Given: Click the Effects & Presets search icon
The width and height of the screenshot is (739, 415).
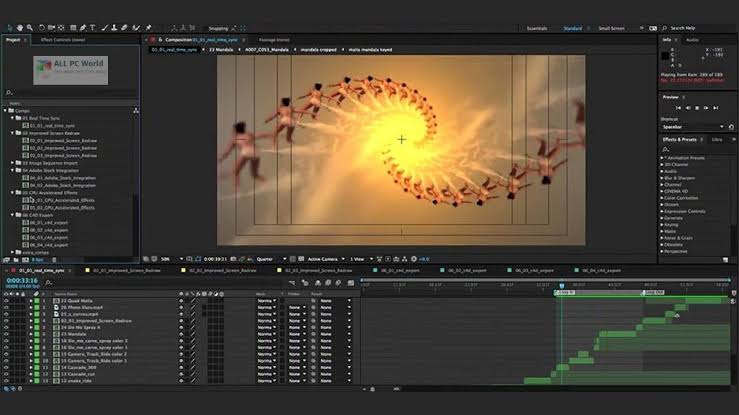Looking at the screenshot, I should pyautogui.click(x=665, y=149).
